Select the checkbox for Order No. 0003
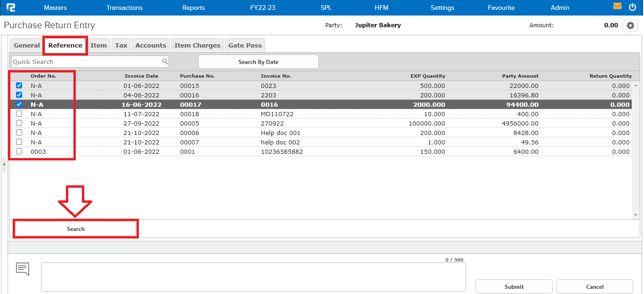This screenshot has width=644, height=294. [19, 151]
